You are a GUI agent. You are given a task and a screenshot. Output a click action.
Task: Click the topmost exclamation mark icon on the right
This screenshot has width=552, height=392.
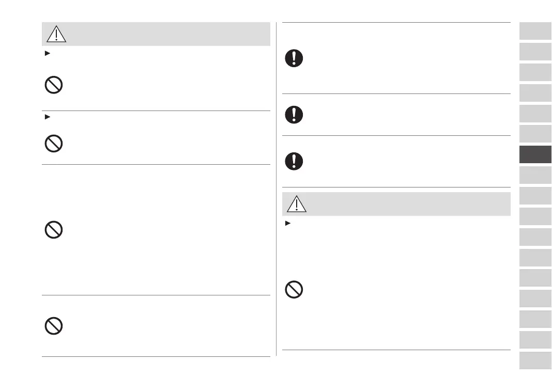coord(294,58)
